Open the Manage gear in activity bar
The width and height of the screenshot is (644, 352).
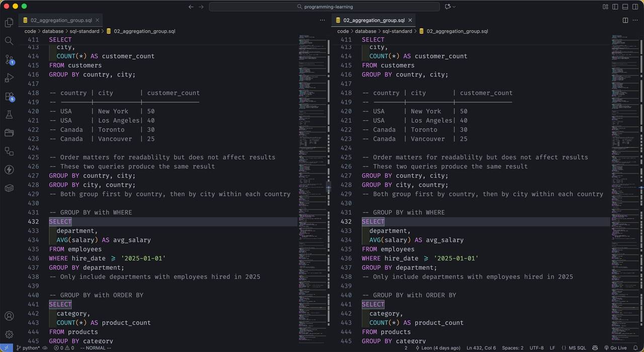(9, 334)
